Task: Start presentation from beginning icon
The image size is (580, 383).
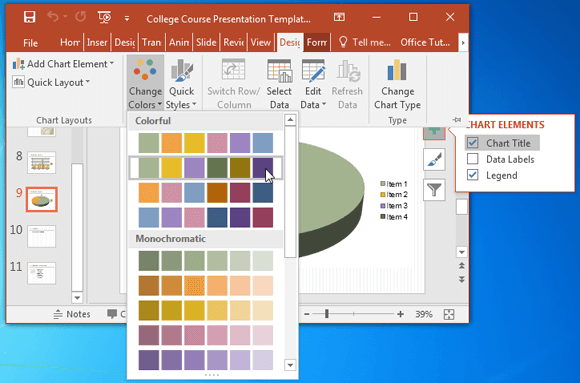Action: coord(105,17)
